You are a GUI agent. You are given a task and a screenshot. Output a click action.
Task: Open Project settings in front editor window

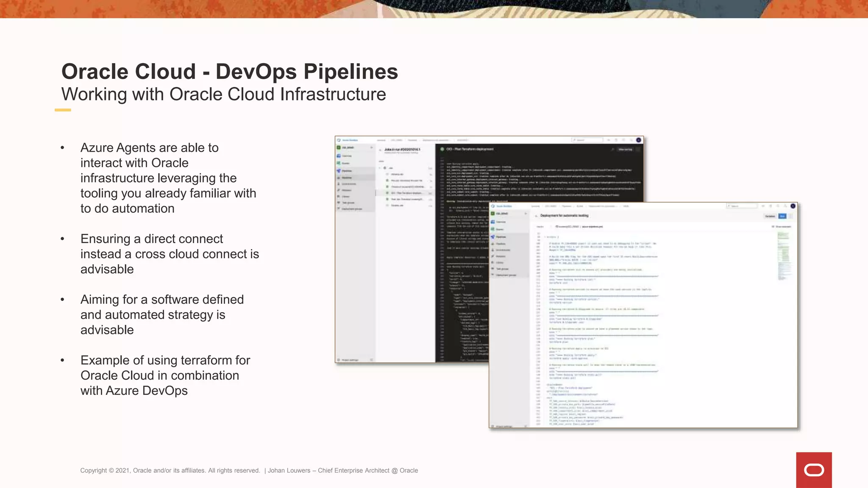point(502,426)
